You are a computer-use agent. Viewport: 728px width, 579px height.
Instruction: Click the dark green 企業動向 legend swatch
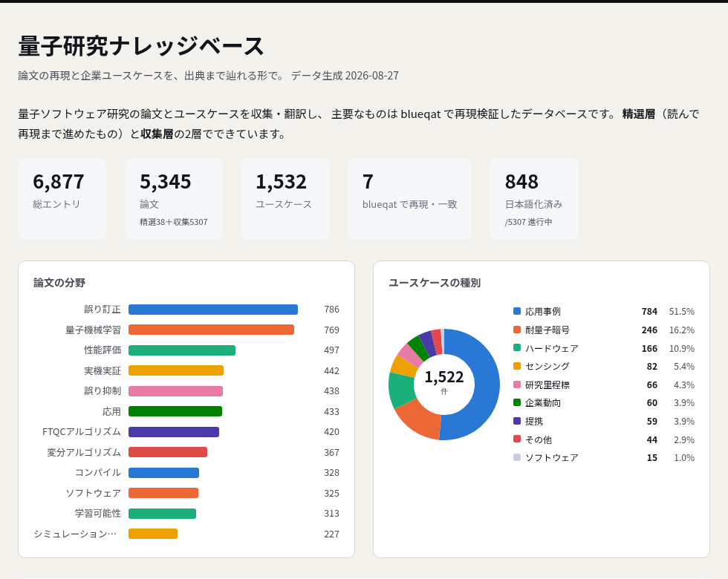coord(517,402)
